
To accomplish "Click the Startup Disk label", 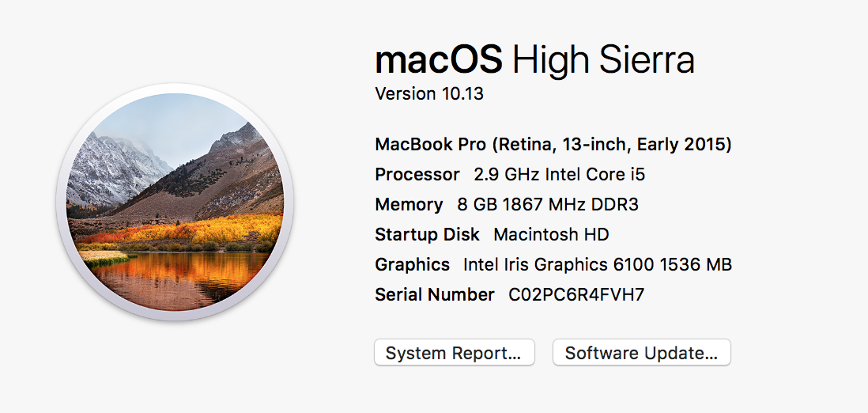I will coord(427,234).
